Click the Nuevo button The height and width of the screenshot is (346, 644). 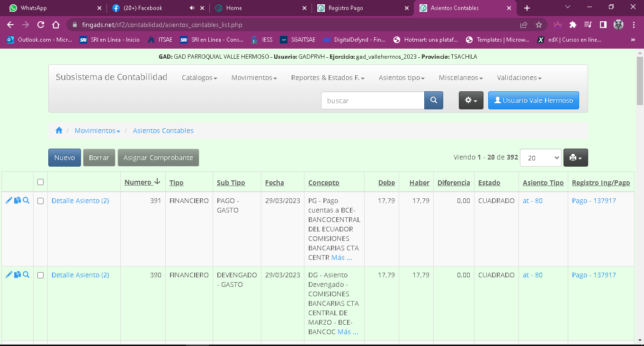coord(64,158)
